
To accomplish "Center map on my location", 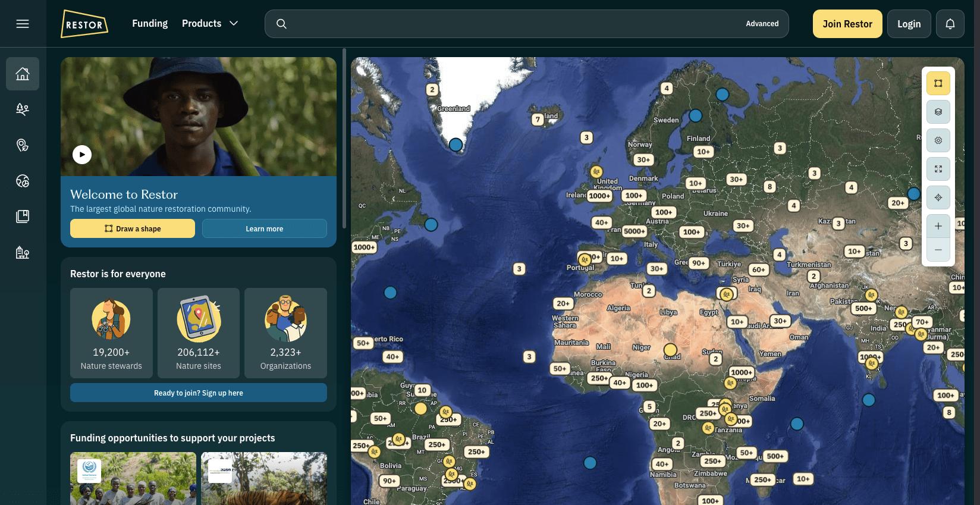I will (938, 197).
